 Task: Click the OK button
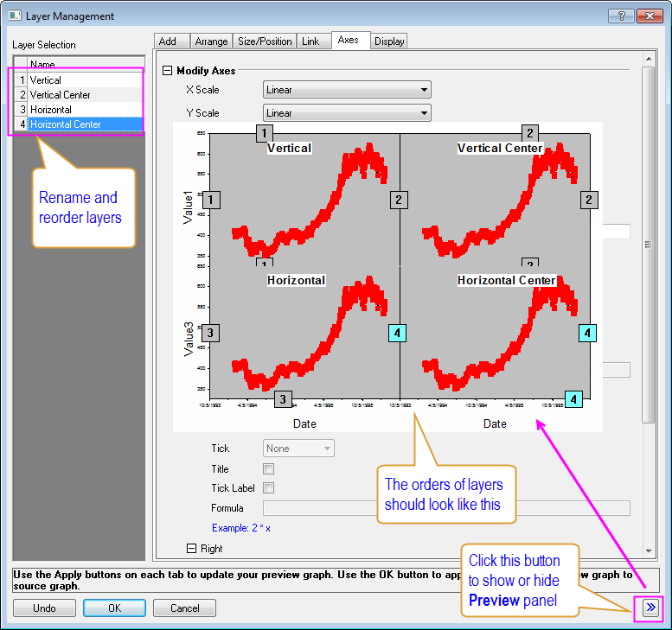114,608
